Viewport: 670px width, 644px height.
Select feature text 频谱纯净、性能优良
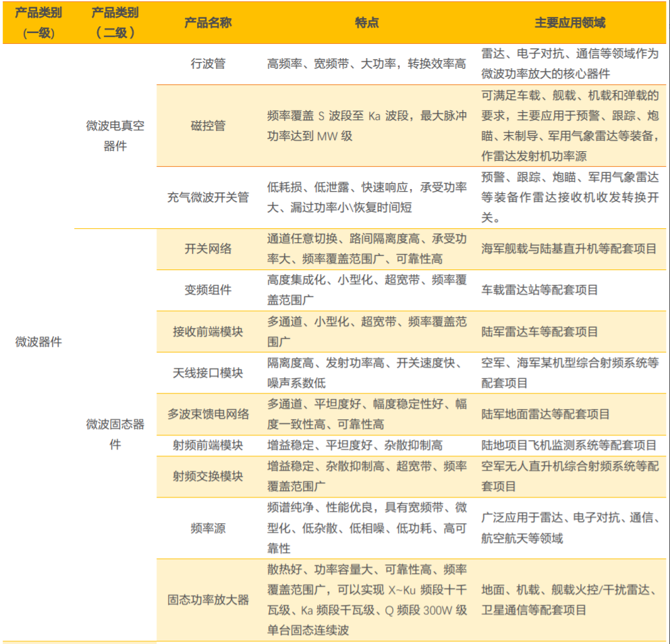coord(320,507)
